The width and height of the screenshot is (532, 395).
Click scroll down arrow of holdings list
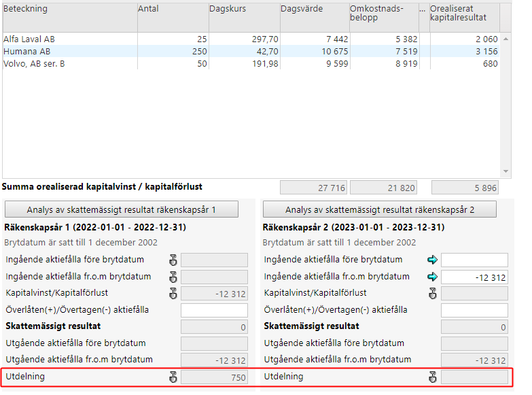[x=506, y=171]
